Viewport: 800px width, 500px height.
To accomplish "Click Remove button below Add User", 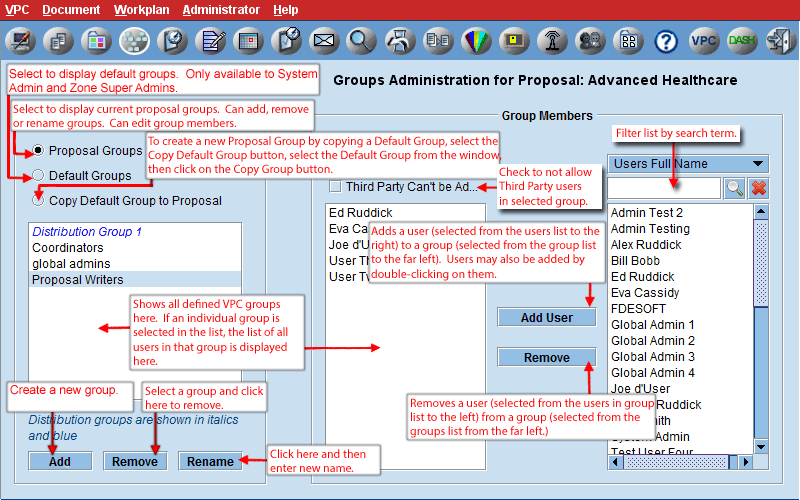I will tap(547, 357).
